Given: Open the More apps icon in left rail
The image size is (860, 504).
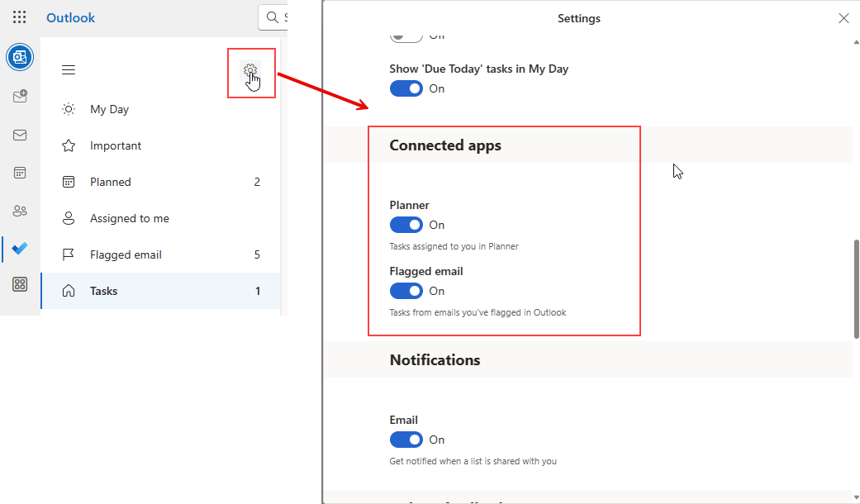Looking at the screenshot, I should click(x=19, y=283).
